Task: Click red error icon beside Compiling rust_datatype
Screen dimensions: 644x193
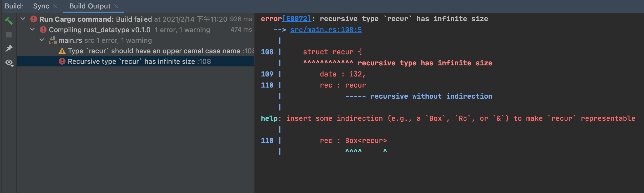Action: point(43,30)
